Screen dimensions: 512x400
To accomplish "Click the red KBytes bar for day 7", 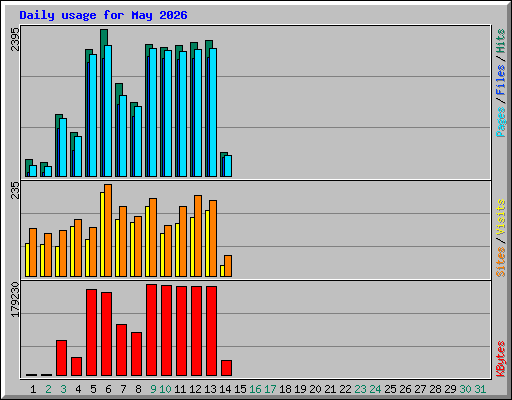I will (121, 350).
